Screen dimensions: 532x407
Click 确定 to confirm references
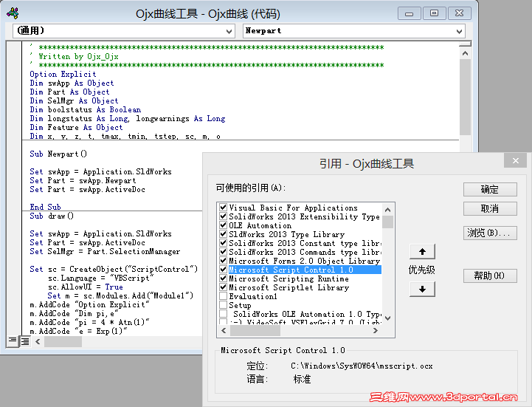point(490,189)
